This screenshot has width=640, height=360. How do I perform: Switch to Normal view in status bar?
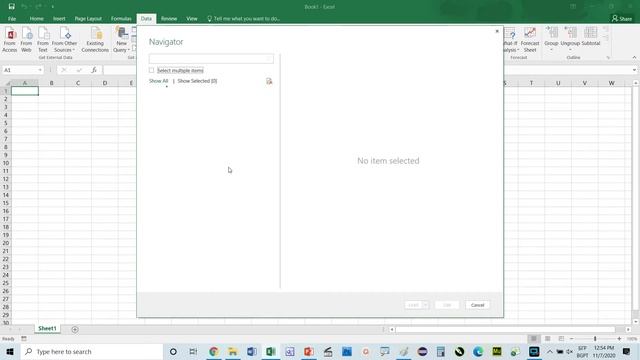coord(534,339)
